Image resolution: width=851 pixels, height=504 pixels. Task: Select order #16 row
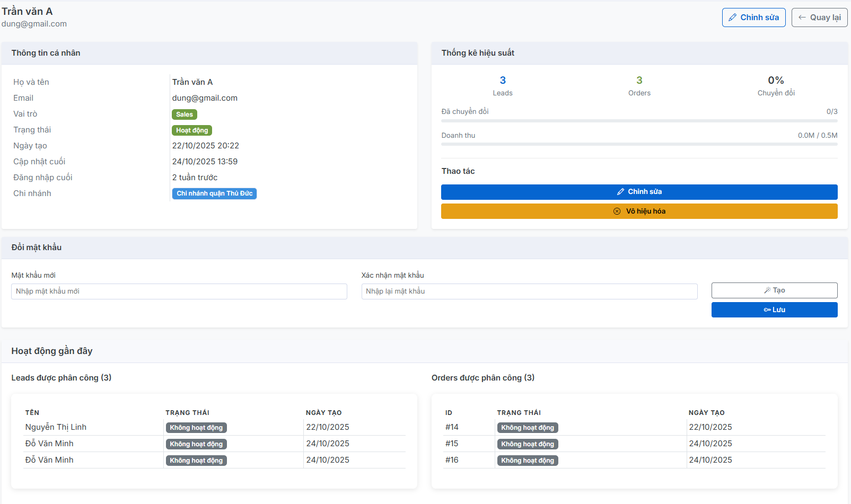[x=452, y=460]
